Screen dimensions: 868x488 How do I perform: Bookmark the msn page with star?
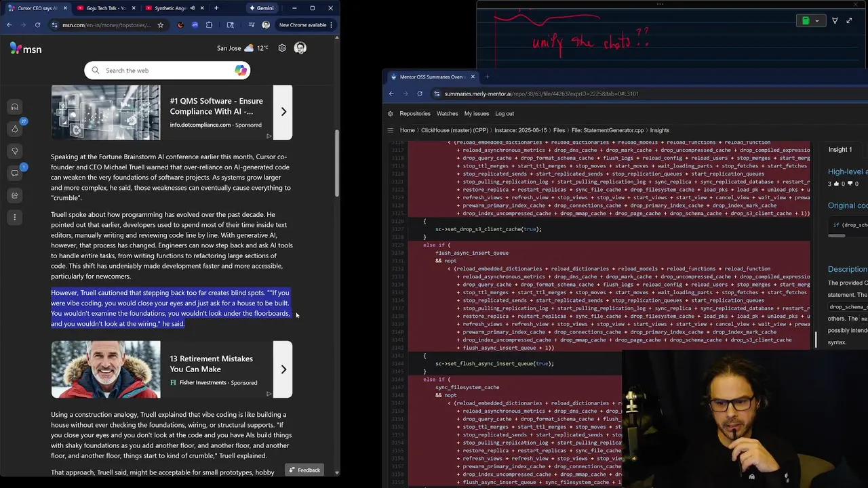click(161, 25)
